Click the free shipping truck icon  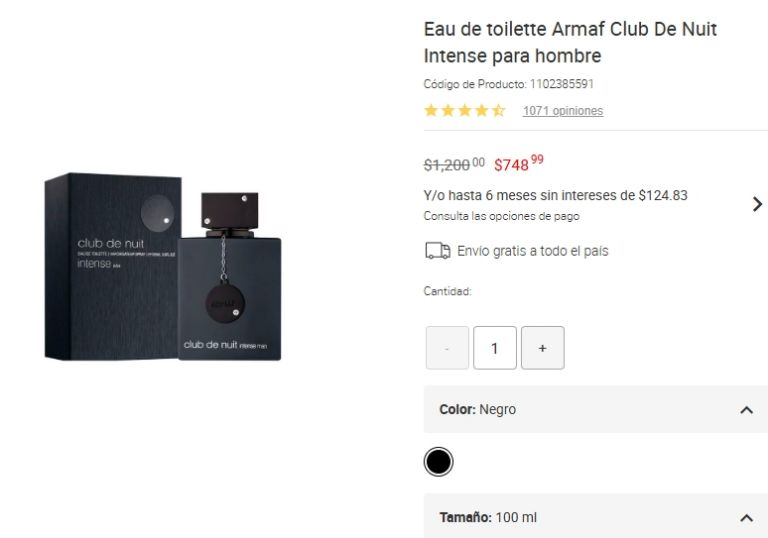[x=437, y=251]
